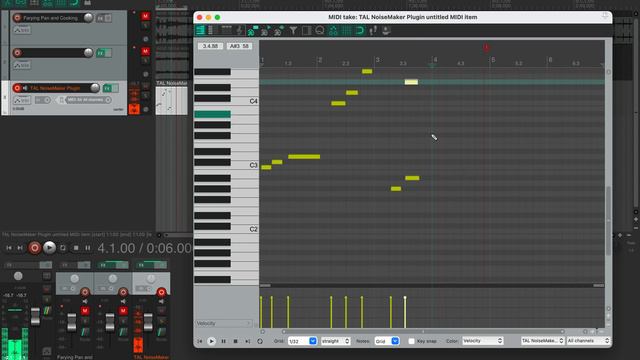Click the main transport record button
This screenshot has height=360, width=640.
[x=35, y=248]
